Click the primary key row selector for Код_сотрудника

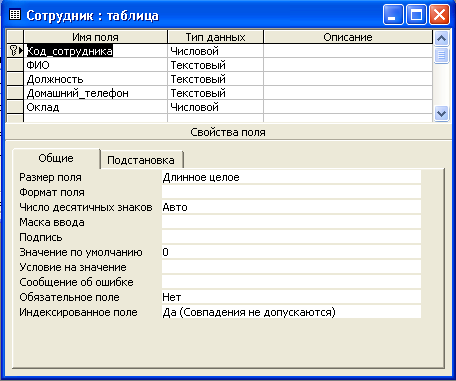pos(15,51)
